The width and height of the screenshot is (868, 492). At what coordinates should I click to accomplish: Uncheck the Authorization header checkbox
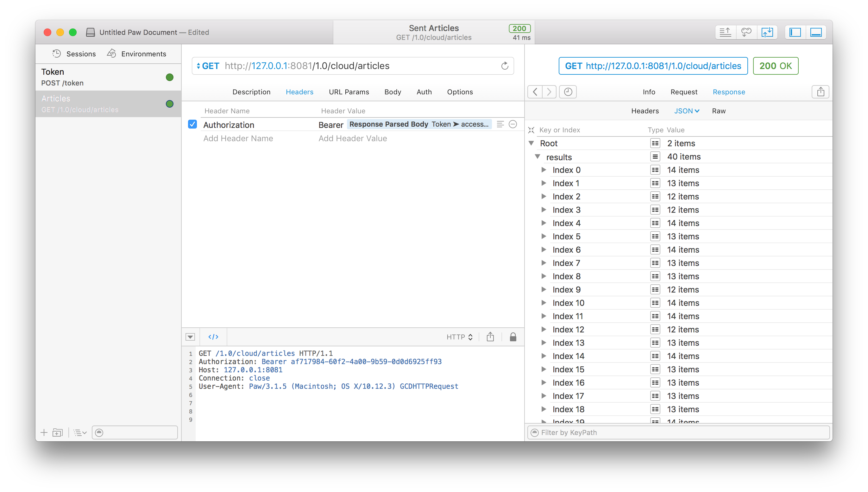point(192,124)
